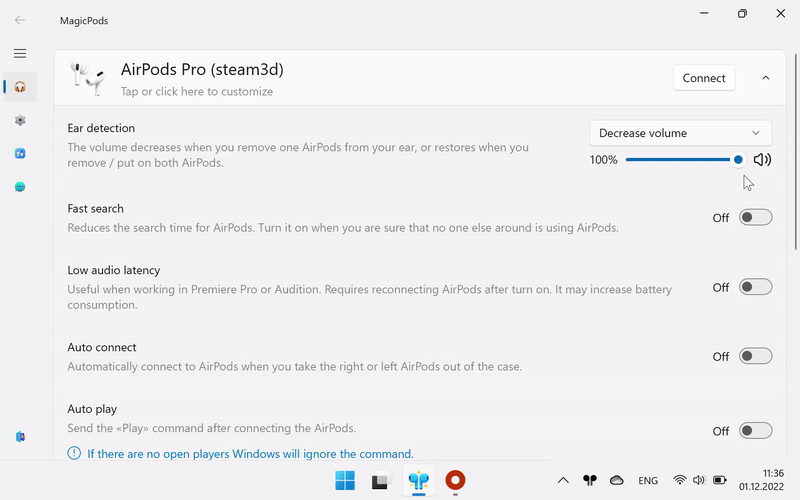Click the AirPods icon in system tray
800x500 pixels.
590,481
